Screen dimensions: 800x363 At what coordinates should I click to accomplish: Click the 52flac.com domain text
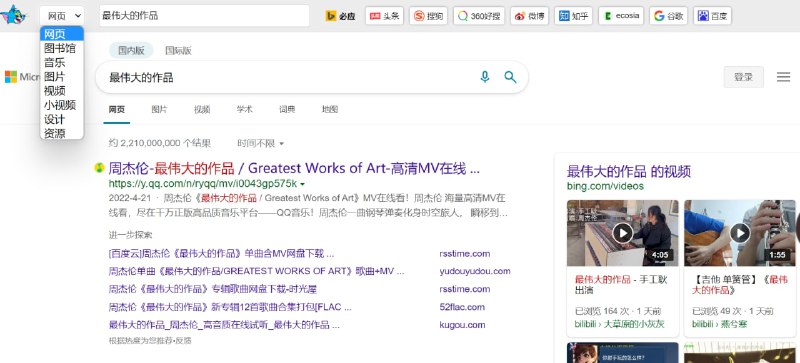tap(462, 307)
